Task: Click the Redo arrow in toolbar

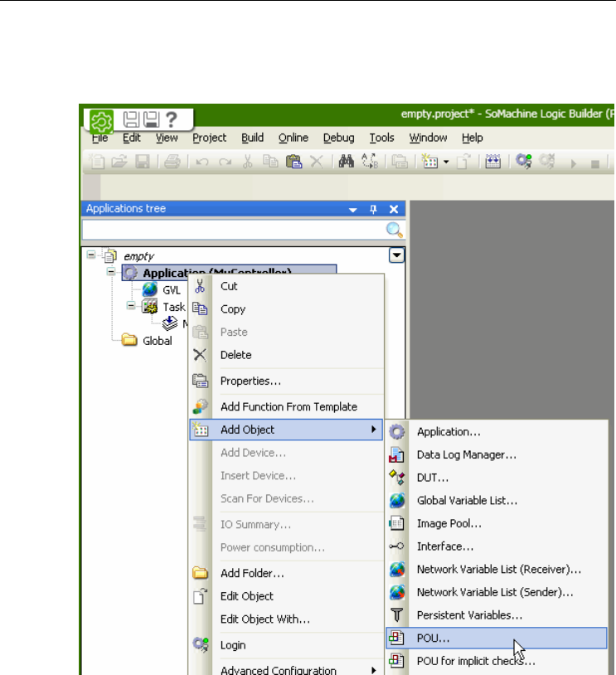Action: coord(225,163)
